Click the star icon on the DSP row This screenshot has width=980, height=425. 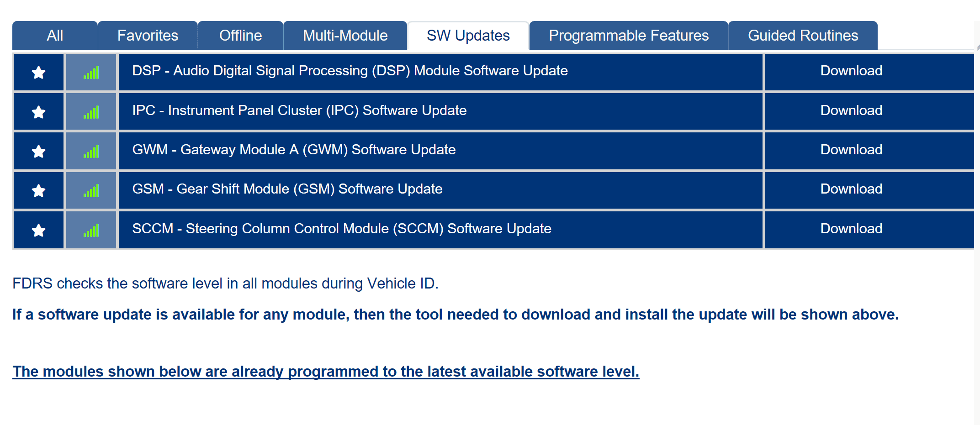click(38, 72)
